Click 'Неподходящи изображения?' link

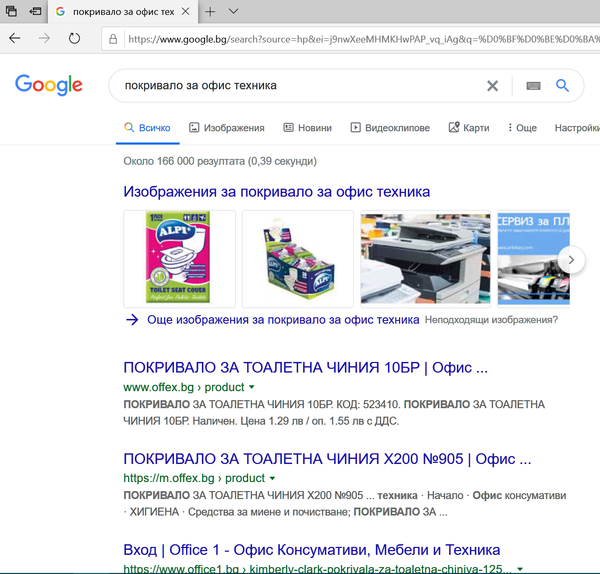coord(491,320)
